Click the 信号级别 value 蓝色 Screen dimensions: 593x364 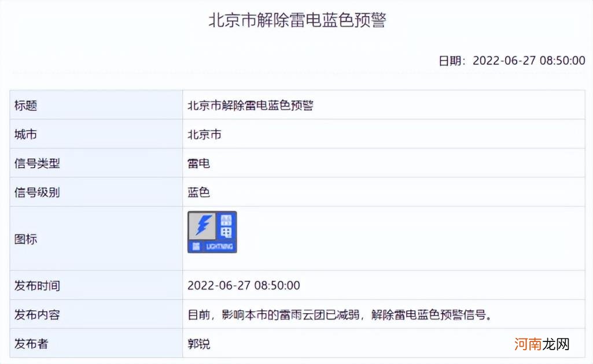click(x=199, y=192)
